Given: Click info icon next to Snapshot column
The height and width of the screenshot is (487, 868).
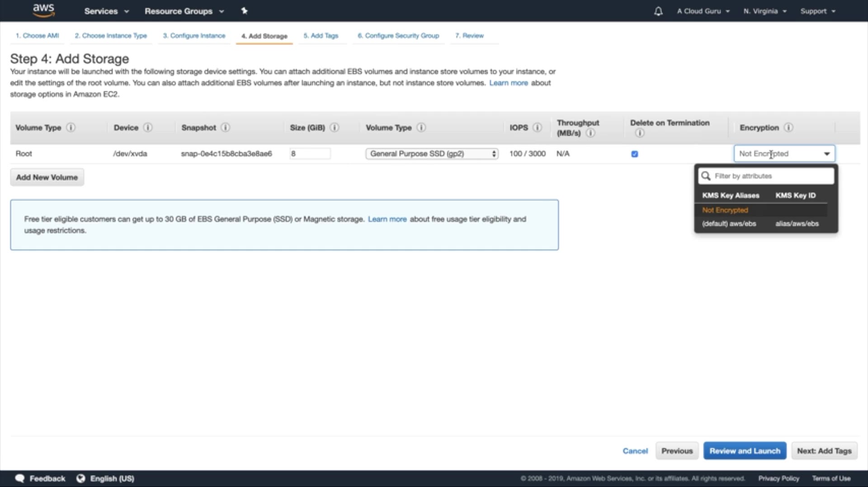Looking at the screenshot, I should coord(225,128).
